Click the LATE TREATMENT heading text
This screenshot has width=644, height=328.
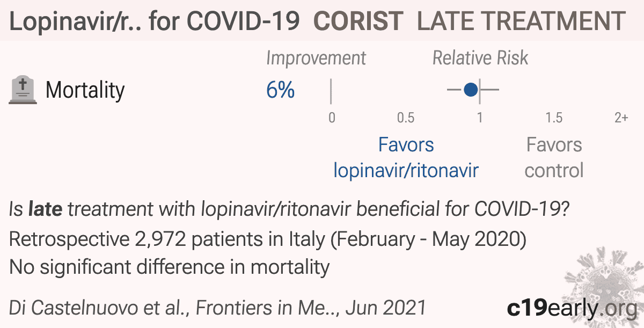[521, 21]
